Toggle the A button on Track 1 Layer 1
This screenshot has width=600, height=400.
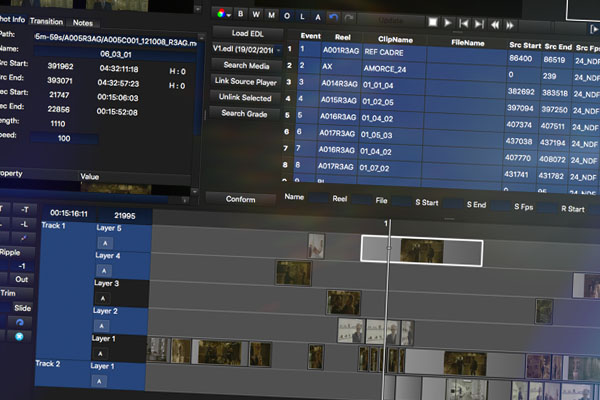[100, 353]
